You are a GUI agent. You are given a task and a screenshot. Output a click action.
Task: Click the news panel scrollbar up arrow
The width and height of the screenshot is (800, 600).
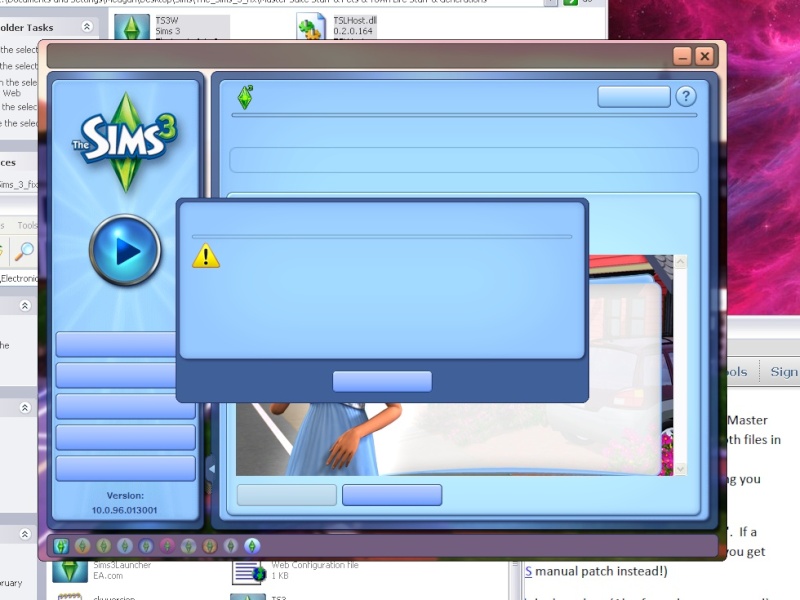click(680, 262)
